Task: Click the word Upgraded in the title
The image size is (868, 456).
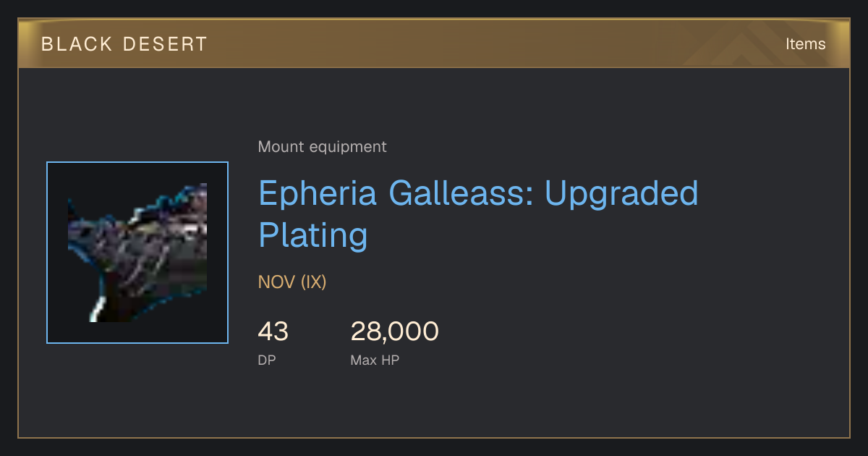Action: pyautogui.click(x=621, y=194)
